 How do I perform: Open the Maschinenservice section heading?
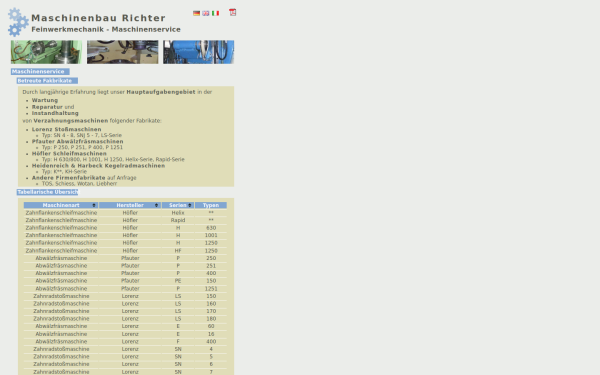(x=40, y=72)
